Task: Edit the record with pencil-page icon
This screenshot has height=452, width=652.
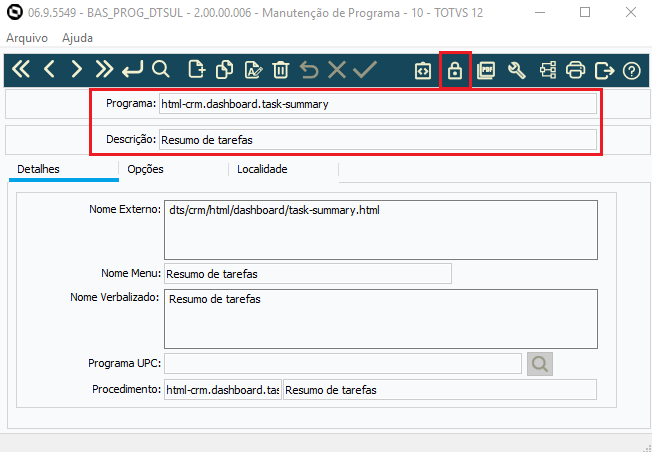Action: point(254,69)
